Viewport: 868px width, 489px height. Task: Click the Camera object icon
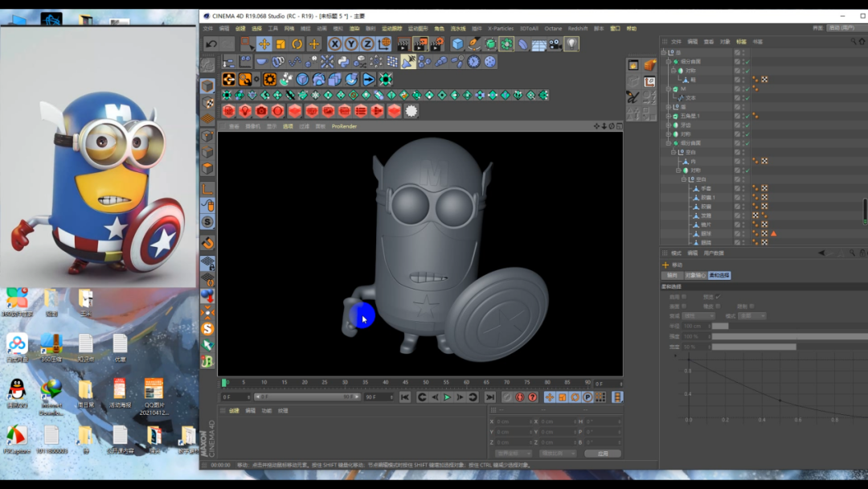(555, 43)
